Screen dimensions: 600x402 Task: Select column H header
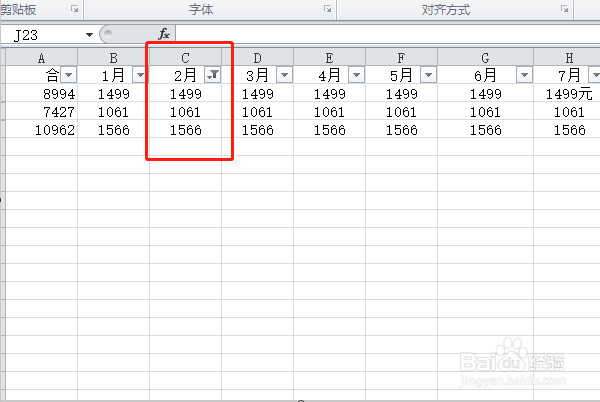click(x=567, y=57)
